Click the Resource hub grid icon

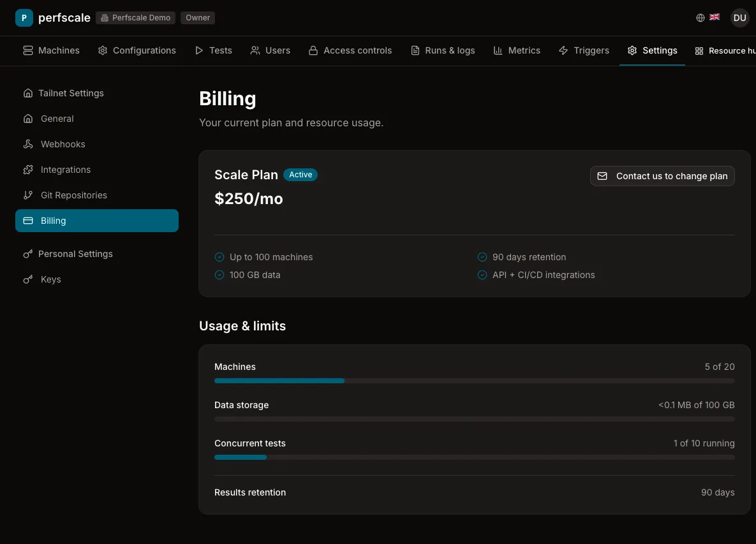pos(699,51)
